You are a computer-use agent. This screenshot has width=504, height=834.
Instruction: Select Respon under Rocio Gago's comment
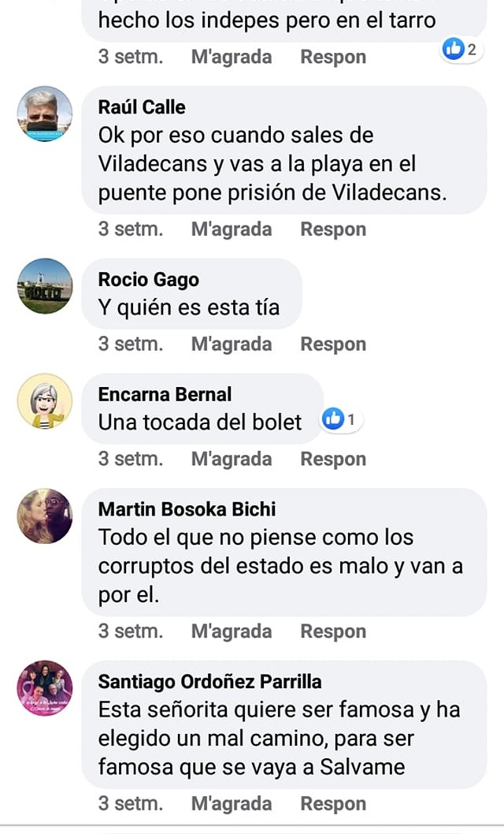pos(333,344)
